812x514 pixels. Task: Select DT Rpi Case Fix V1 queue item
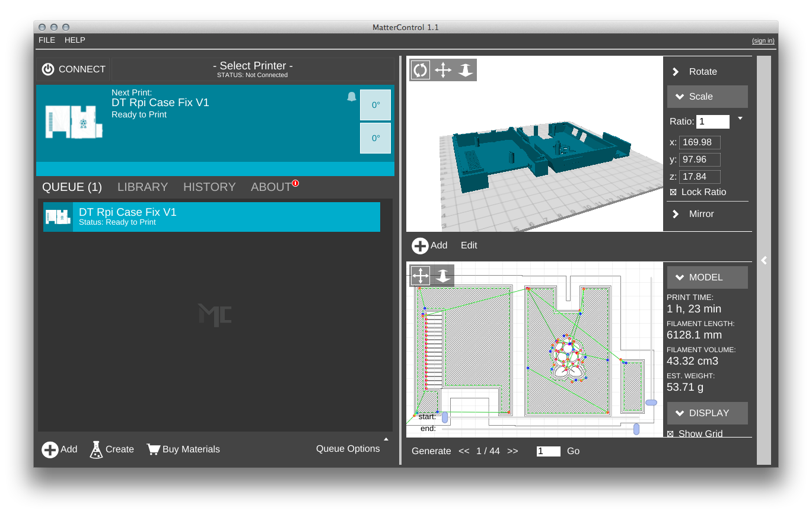point(212,217)
